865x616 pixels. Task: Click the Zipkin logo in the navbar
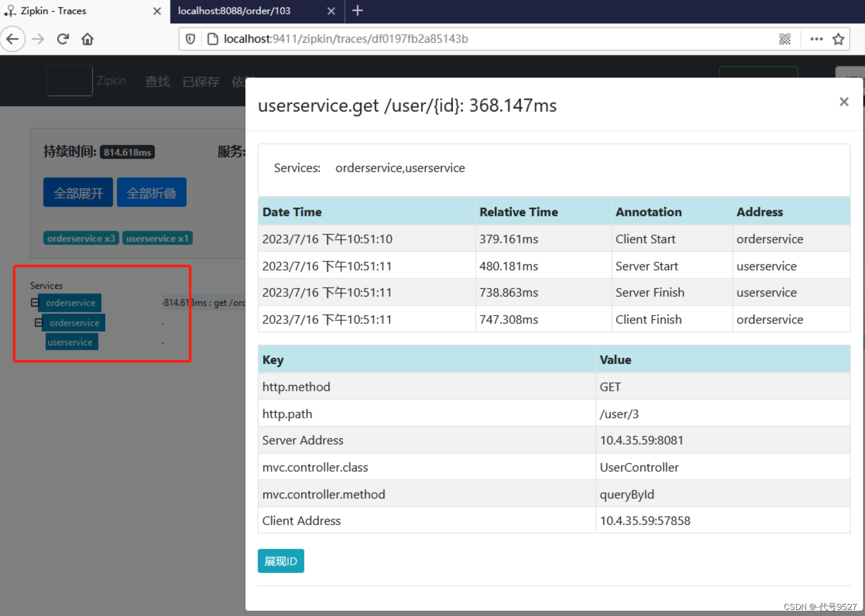(x=111, y=80)
